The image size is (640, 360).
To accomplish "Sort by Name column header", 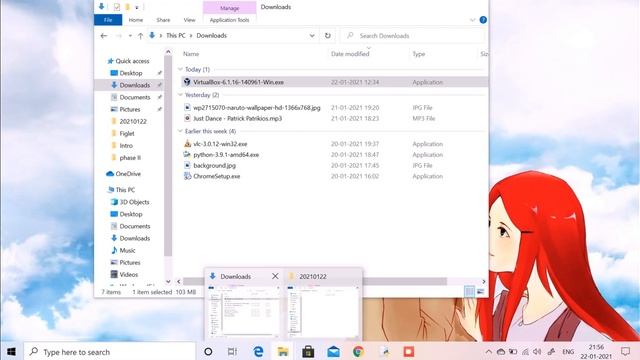I will point(191,54).
